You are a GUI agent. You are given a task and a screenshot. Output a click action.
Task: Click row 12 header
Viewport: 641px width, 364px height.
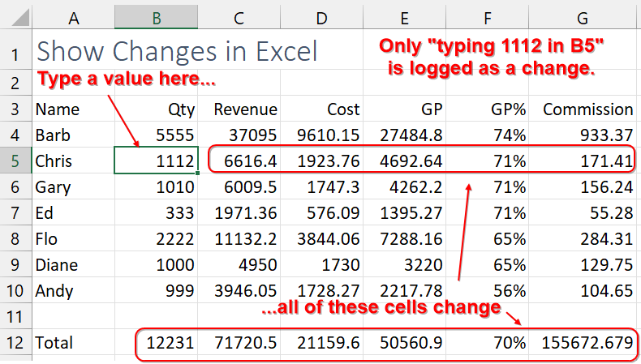(15, 343)
